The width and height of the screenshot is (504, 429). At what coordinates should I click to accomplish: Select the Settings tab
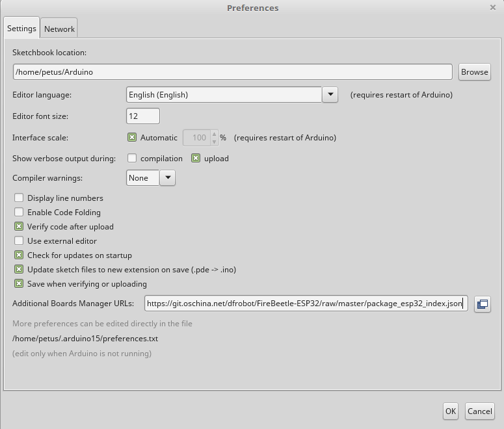[21, 29]
